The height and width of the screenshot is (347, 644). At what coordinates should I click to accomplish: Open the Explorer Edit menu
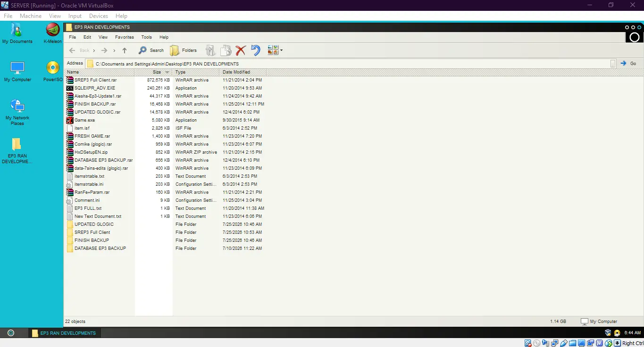pyautogui.click(x=87, y=37)
